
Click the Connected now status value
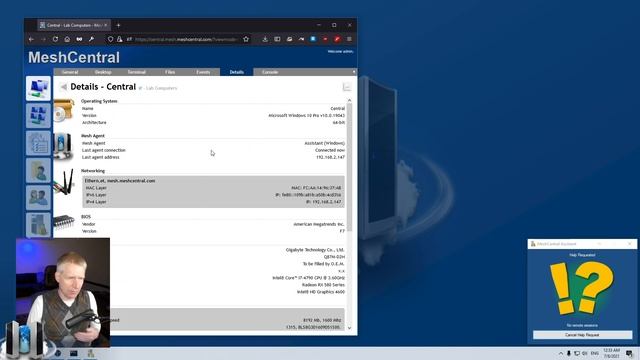pos(330,150)
